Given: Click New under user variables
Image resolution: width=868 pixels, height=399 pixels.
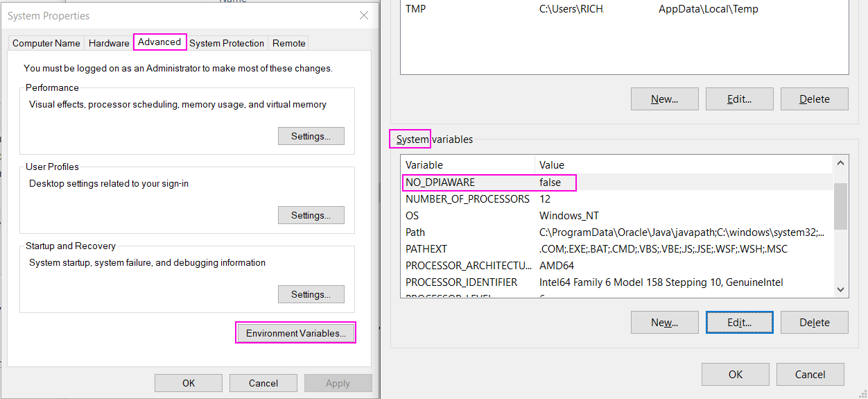Looking at the screenshot, I should coord(664,99).
